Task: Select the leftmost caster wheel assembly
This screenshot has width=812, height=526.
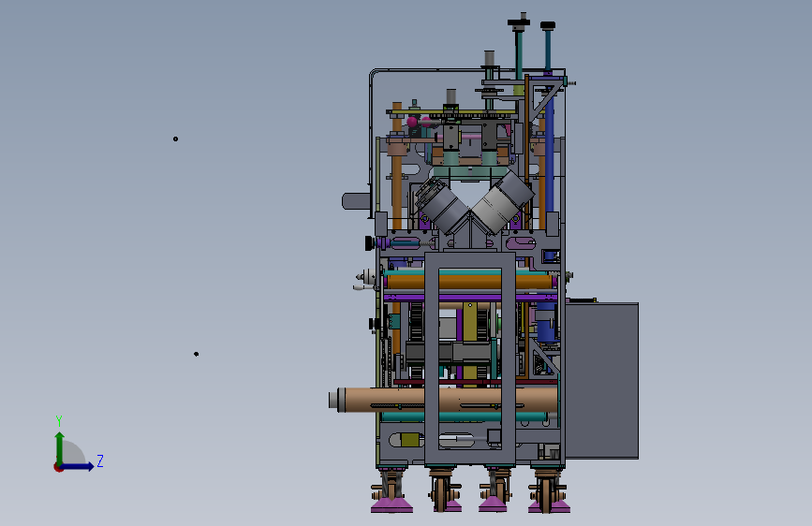Action: coord(392,491)
